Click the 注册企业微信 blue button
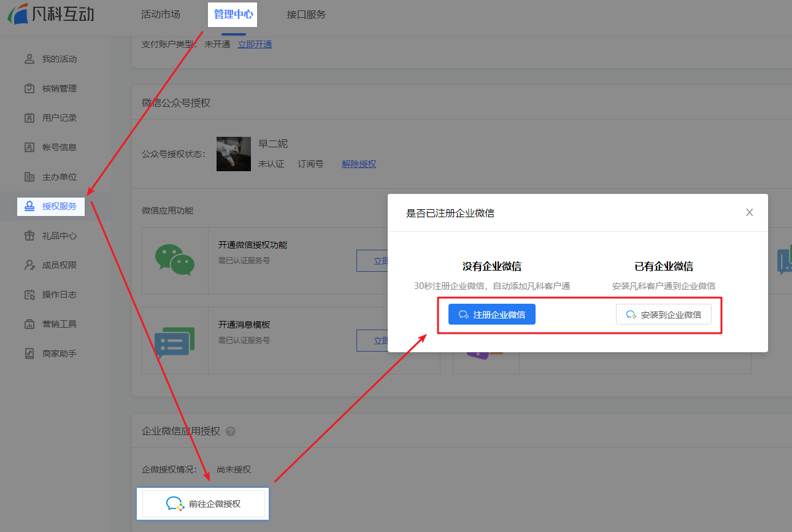Image resolution: width=792 pixels, height=532 pixels. pos(492,314)
